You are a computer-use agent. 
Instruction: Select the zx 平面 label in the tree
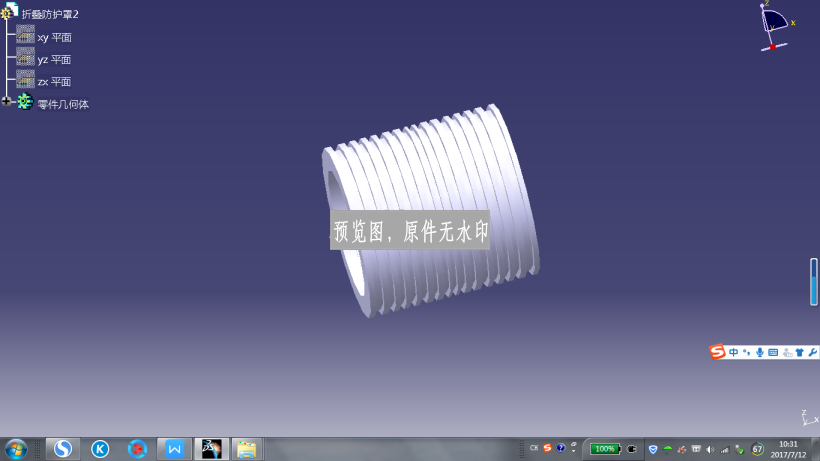coord(54,82)
